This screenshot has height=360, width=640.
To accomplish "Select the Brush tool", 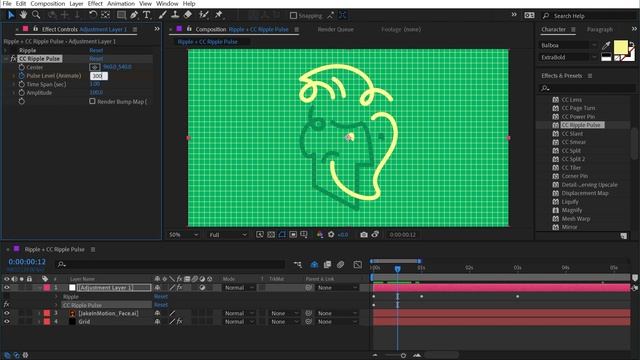I will [162, 15].
